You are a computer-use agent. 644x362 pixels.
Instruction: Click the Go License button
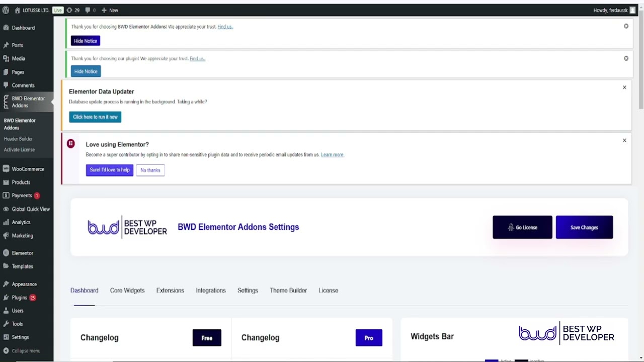click(522, 227)
